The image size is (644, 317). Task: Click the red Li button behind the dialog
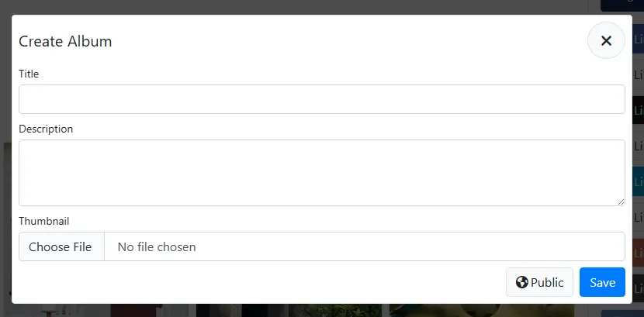pyautogui.click(x=639, y=253)
